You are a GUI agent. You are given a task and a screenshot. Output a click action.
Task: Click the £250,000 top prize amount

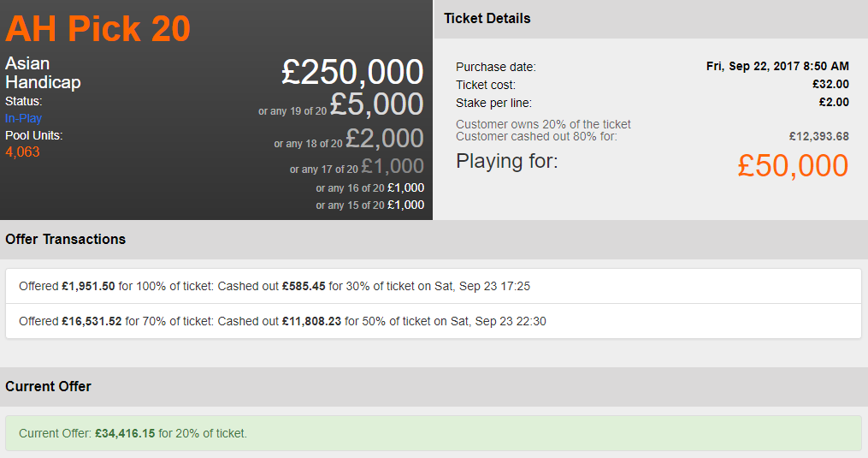352,73
